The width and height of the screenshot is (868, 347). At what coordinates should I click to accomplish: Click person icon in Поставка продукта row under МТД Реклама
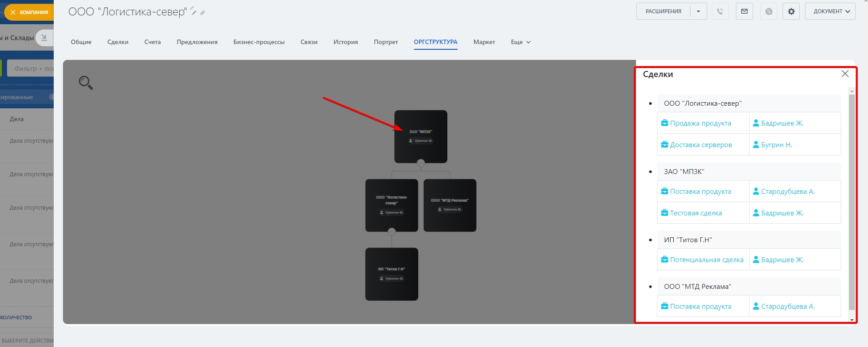tap(756, 306)
